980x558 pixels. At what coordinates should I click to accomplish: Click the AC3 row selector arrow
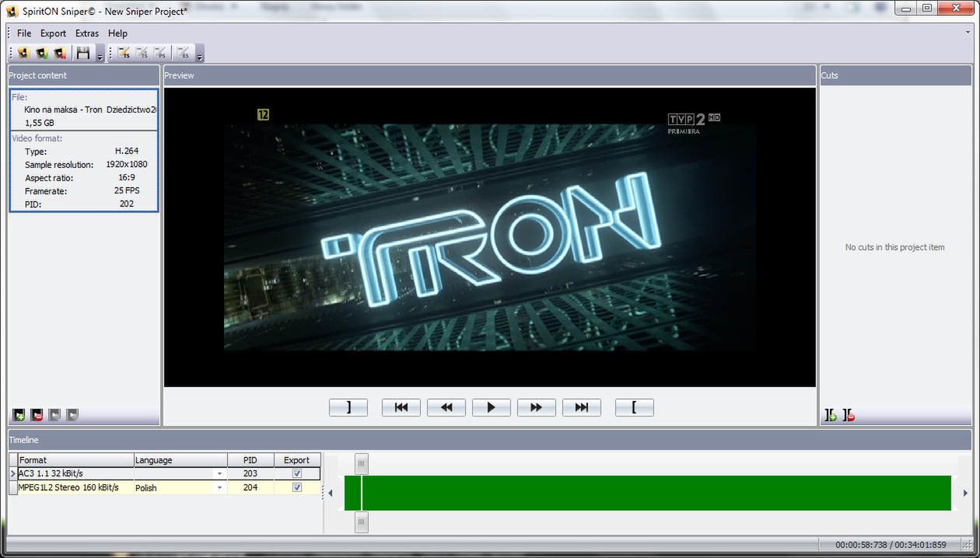(x=12, y=473)
